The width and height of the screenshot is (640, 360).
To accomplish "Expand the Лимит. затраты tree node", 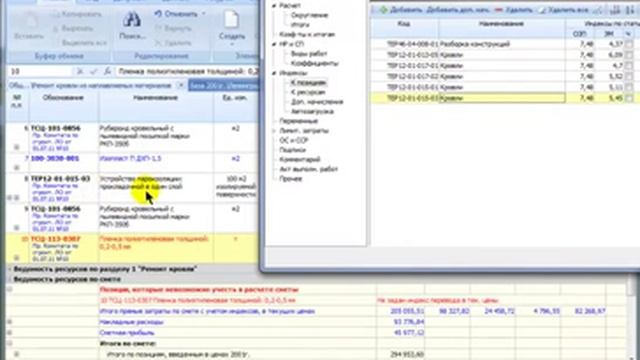I will click(274, 131).
